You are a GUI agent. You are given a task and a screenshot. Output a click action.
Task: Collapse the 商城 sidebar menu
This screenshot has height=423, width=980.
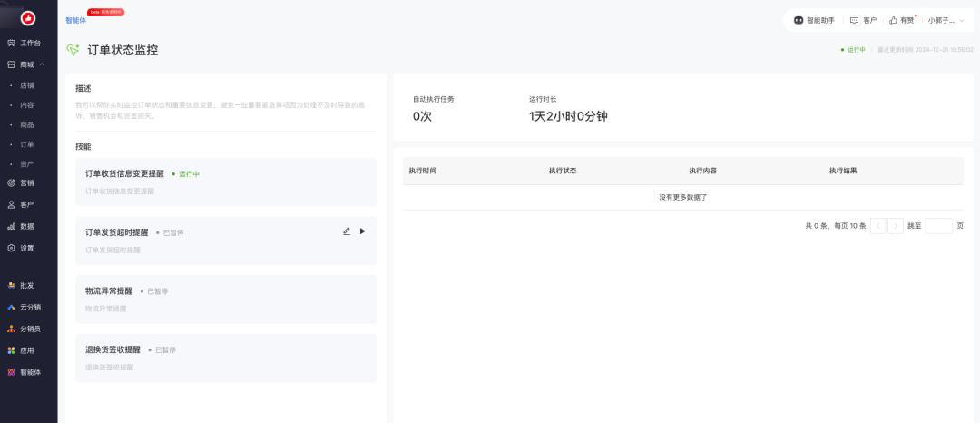click(42, 64)
